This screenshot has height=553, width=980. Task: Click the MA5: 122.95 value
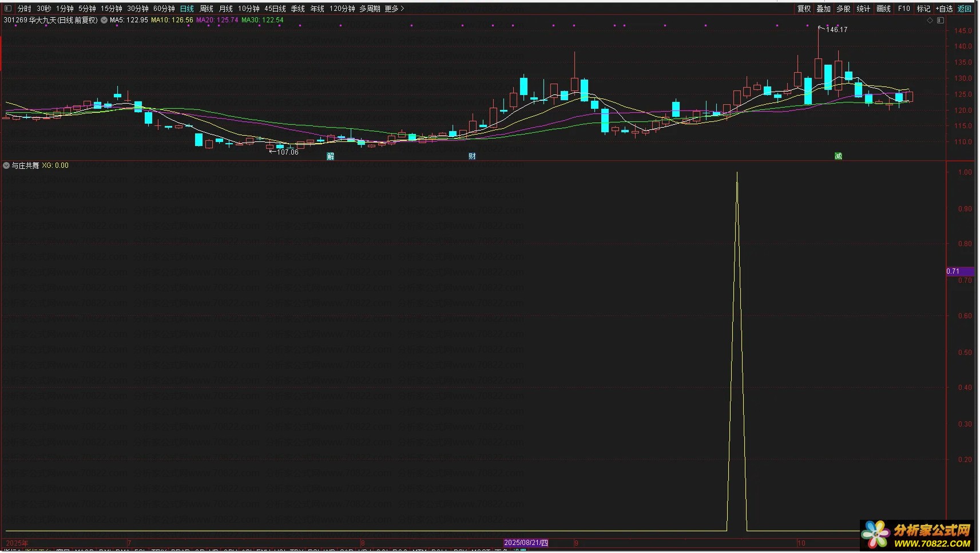coord(129,20)
